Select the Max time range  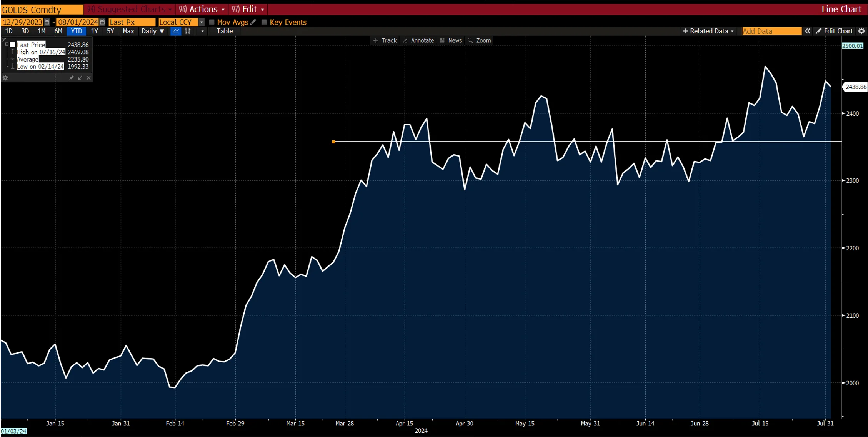click(128, 31)
